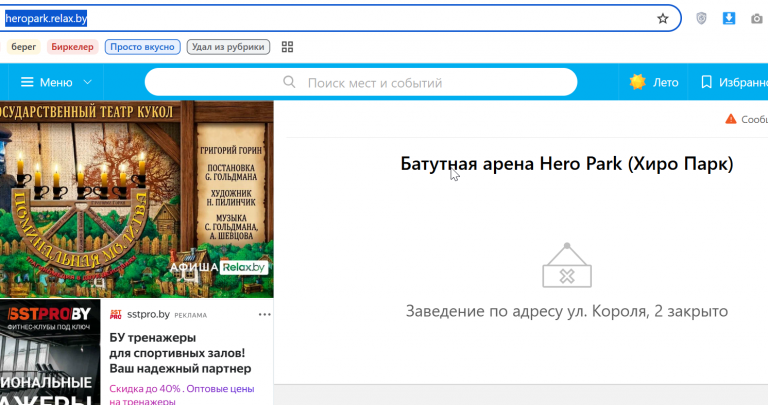Open the Удал из рубрики bookmark
This screenshot has height=405, width=768.
point(228,47)
